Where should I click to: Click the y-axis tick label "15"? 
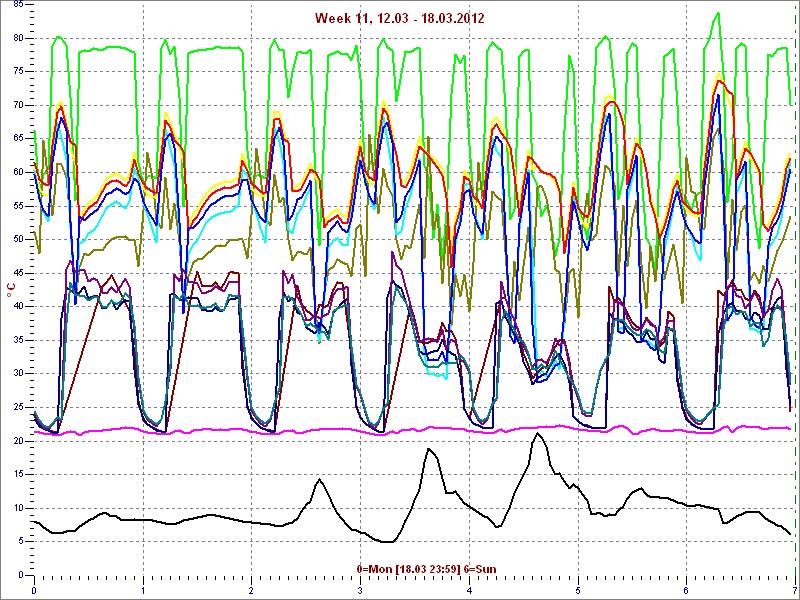pos(18,474)
